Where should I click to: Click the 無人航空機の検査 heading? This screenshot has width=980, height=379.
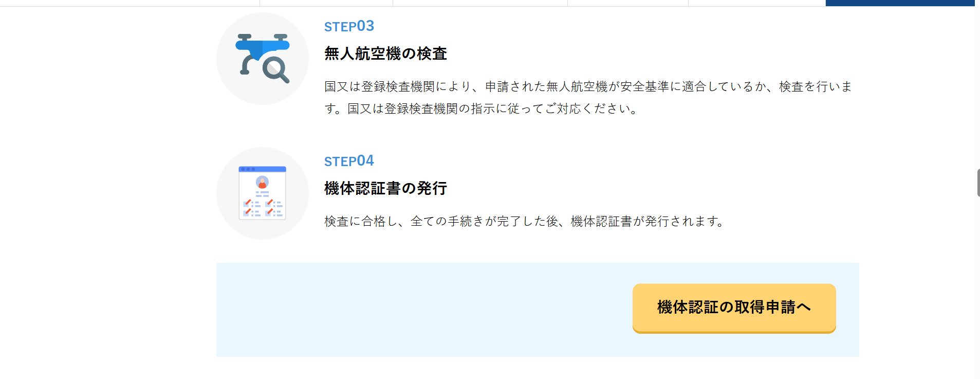pos(385,53)
